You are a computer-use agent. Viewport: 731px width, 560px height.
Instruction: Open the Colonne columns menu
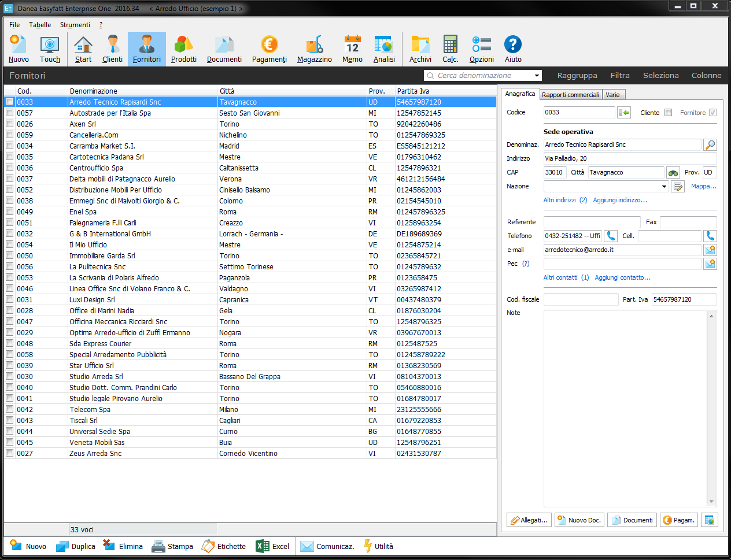pyautogui.click(x=707, y=76)
